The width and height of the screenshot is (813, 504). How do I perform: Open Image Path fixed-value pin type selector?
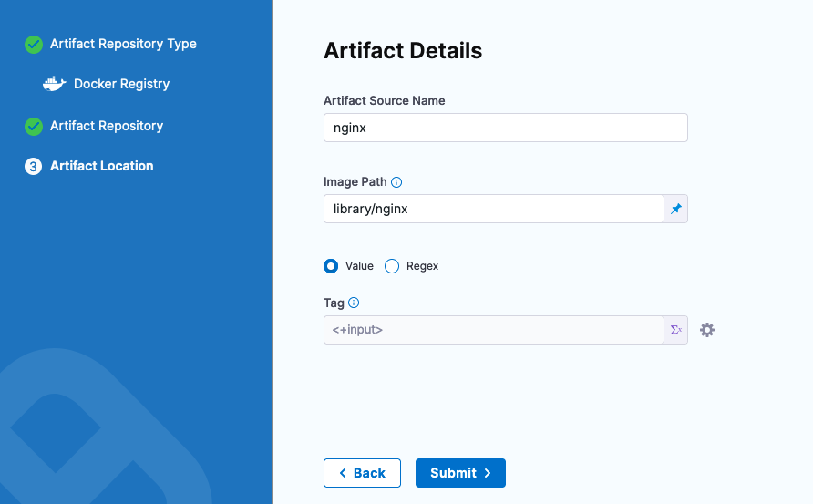[x=675, y=210]
